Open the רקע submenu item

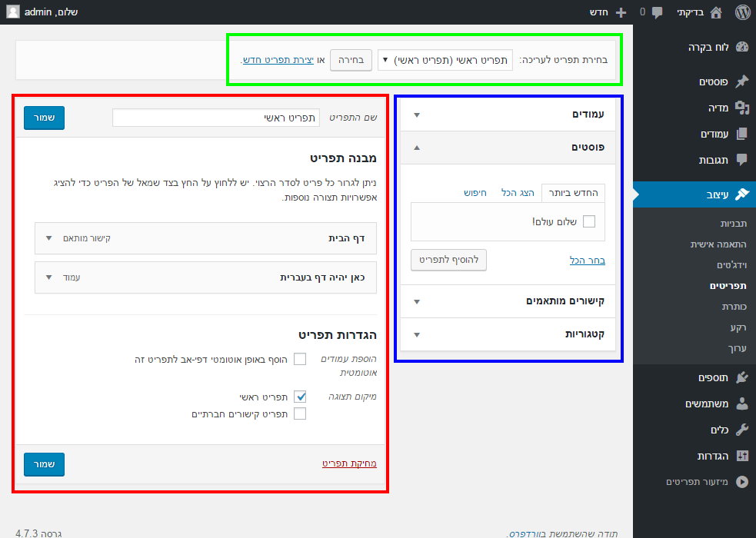pyautogui.click(x=738, y=327)
